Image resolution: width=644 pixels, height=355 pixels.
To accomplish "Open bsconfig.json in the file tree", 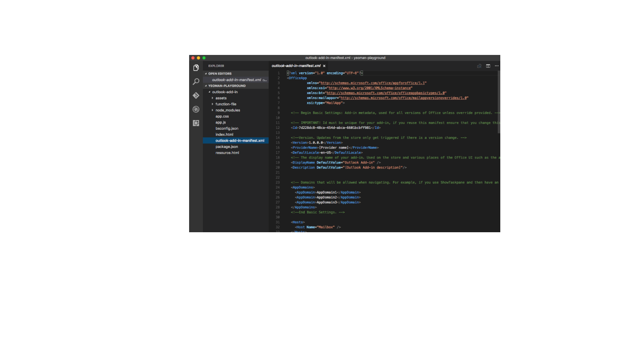I will tap(227, 128).
